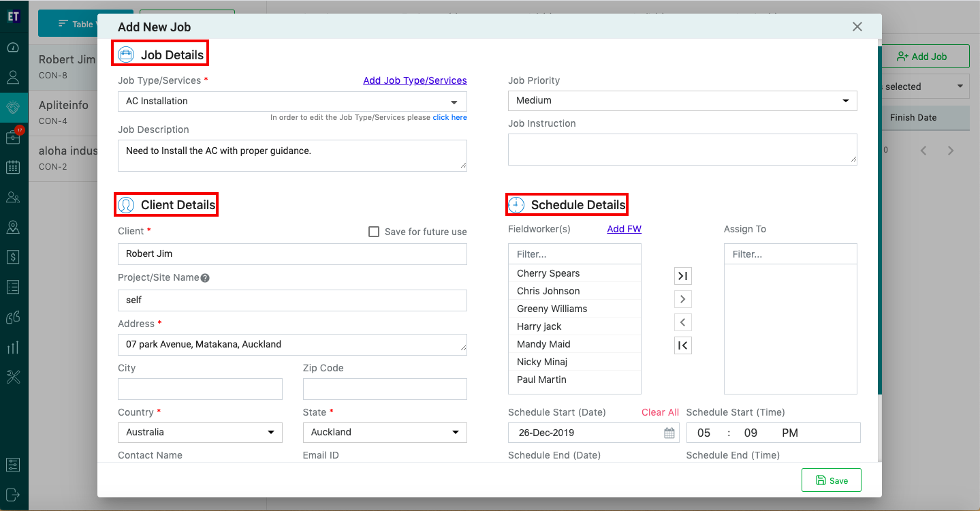This screenshot has width=980, height=511.
Task: Select Harry jack in fieldworker list
Action: 575,326
